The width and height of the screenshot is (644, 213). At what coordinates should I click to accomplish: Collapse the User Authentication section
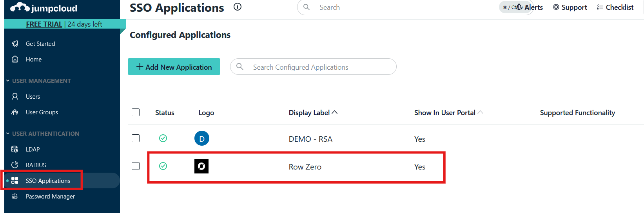point(8,134)
